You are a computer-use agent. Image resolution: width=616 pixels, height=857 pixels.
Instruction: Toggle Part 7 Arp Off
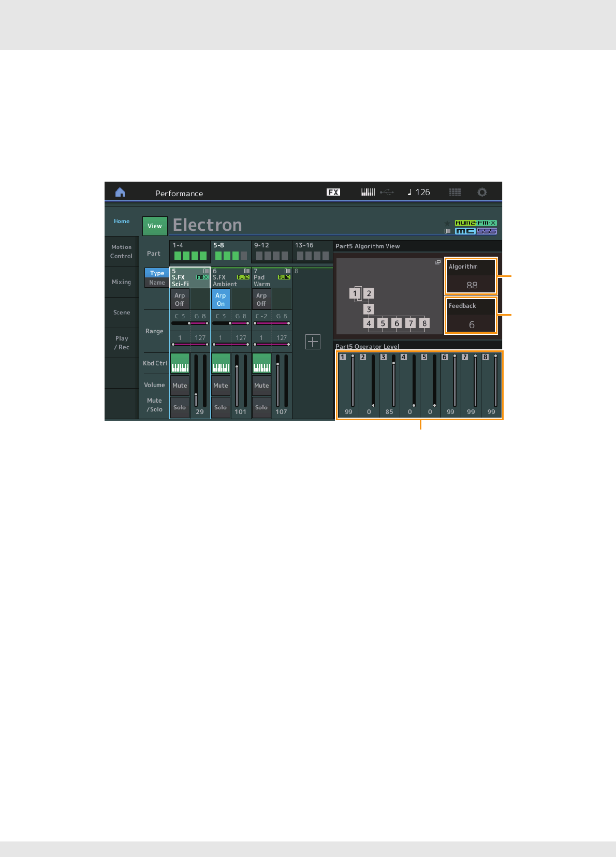coord(261,299)
